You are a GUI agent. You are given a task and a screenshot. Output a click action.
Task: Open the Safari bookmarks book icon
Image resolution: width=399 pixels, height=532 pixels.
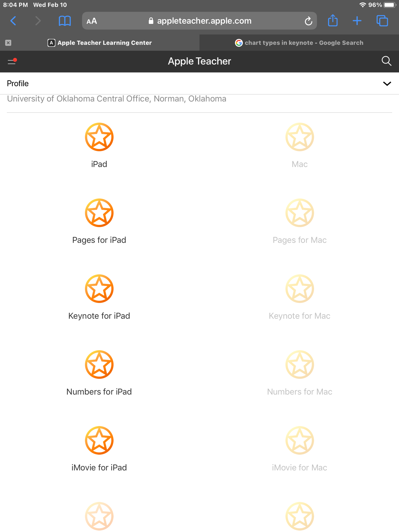click(x=65, y=21)
